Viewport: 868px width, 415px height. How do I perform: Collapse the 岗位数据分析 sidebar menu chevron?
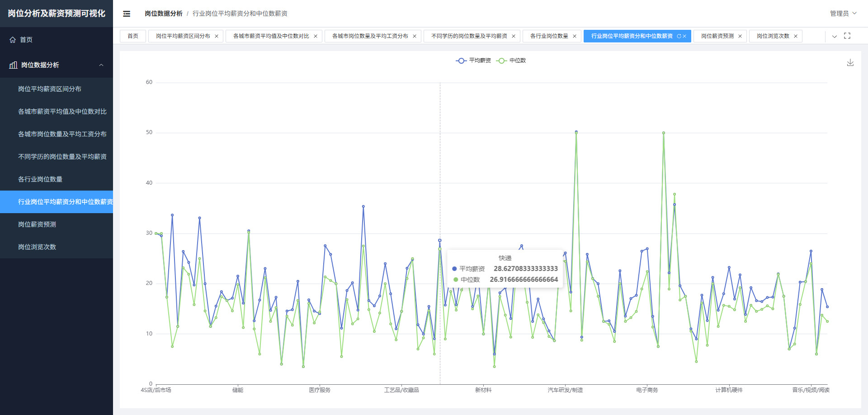pyautogui.click(x=101, y=65)
